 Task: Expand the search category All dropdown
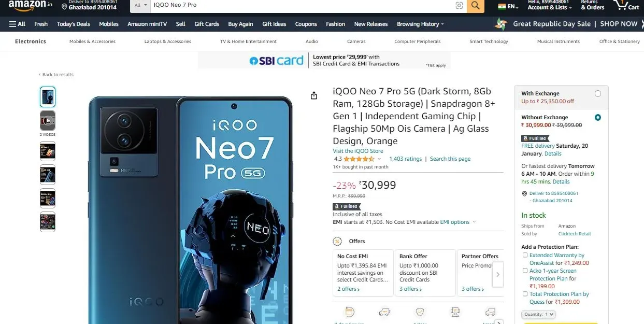(x=140, y=5)
